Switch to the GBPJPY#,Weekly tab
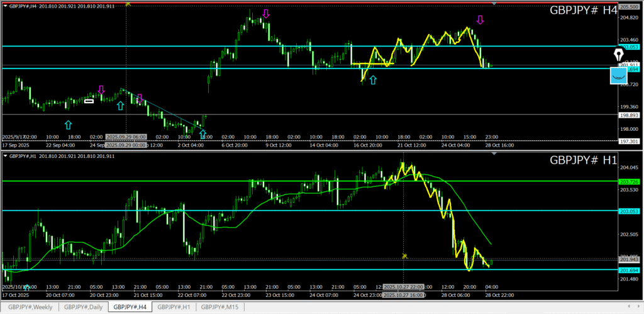 pyautogui.click(x=30, y=307)
